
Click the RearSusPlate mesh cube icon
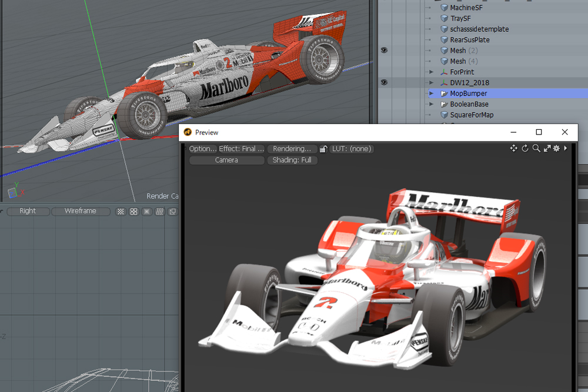(445, 40)
